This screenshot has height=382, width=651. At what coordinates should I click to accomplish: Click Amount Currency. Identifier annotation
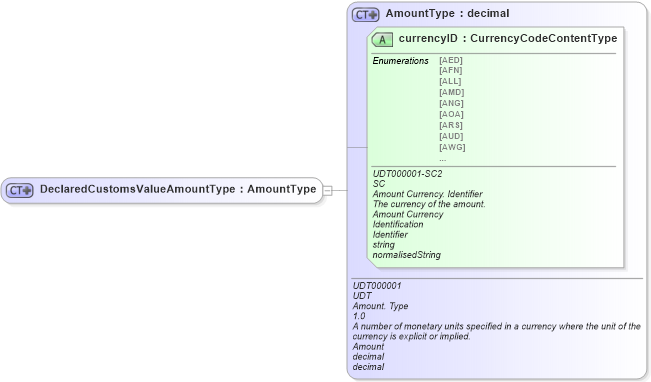(x=427, y=194)
